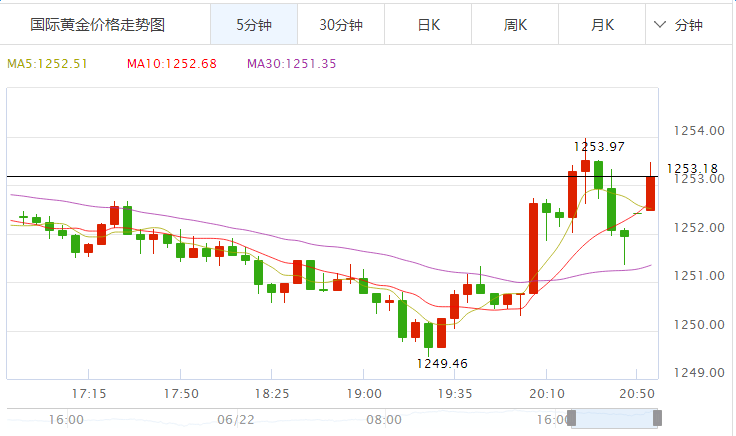Click the 19:35 time axis label
The height and width of the screenshot is (436, 736).
click(x=455, y=393)
